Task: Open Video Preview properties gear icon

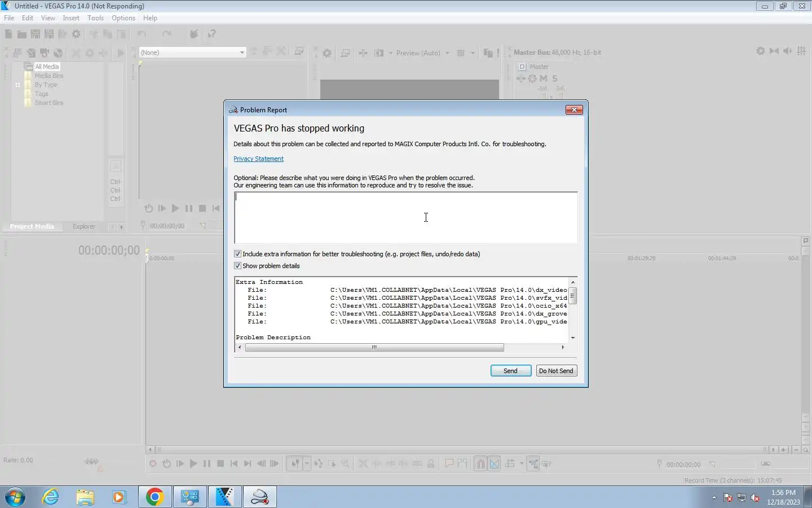Action: click(327, 52)
